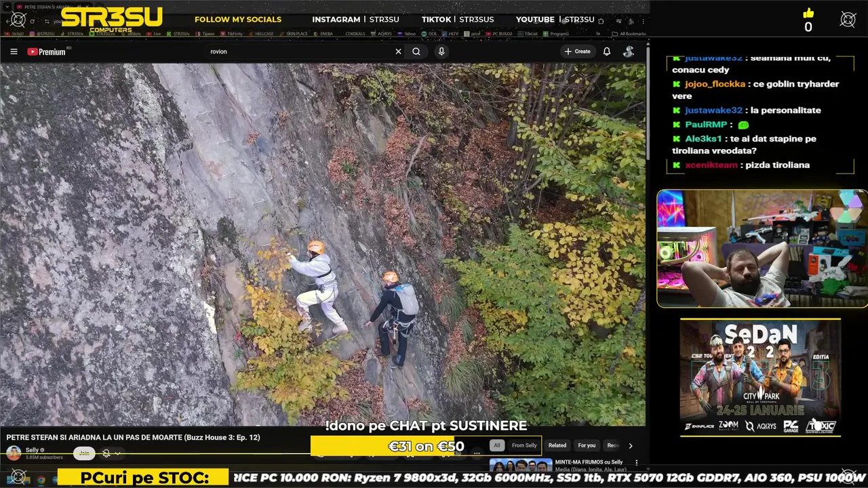
Task: Clear the search text with the X
Action: [398, 52]
